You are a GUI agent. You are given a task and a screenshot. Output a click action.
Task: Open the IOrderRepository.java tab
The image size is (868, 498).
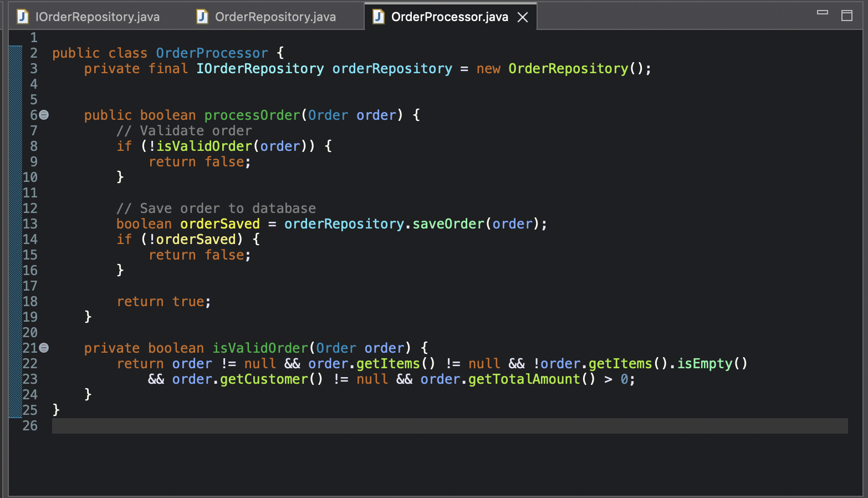97,17
